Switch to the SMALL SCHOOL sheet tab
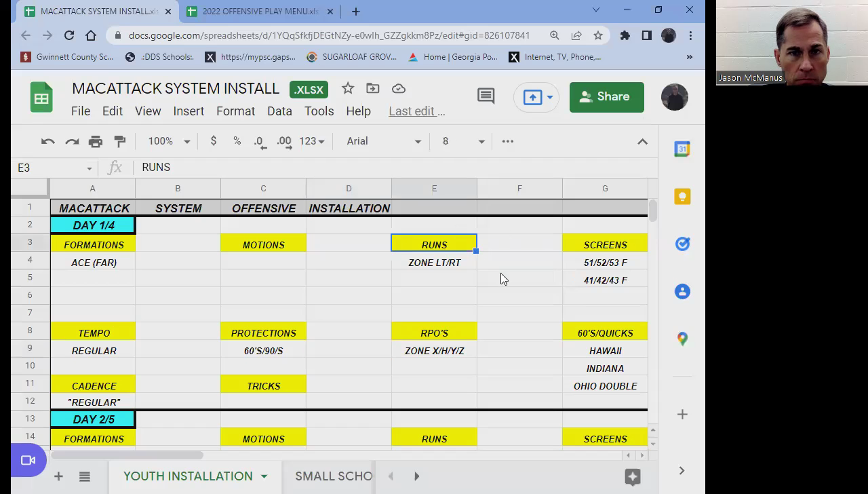The width and height of the screenshot is (868, 494). point(333,476)
